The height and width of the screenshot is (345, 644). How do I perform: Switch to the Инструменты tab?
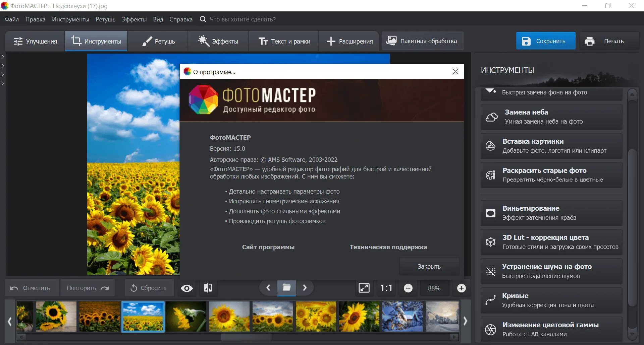(x=96, y=41)
